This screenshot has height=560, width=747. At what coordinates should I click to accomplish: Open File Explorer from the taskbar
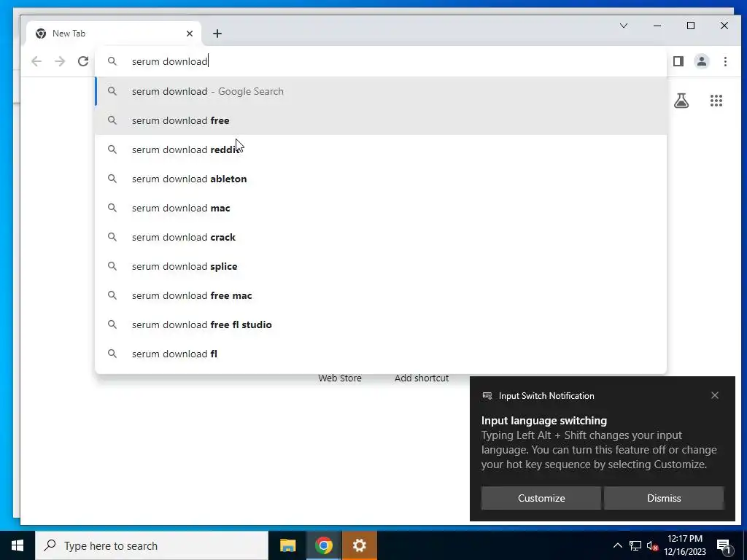287,545
